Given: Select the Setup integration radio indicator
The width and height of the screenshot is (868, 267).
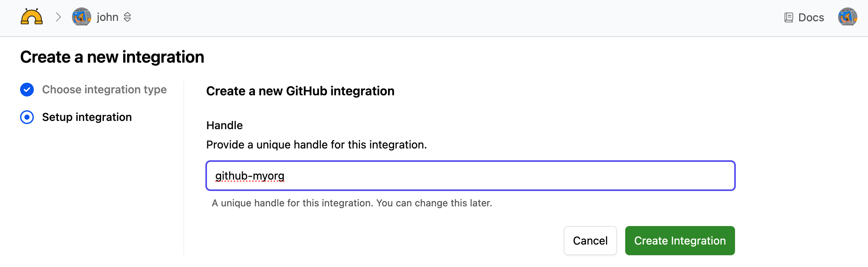Looking at the screenshot, I should point(27,117).
